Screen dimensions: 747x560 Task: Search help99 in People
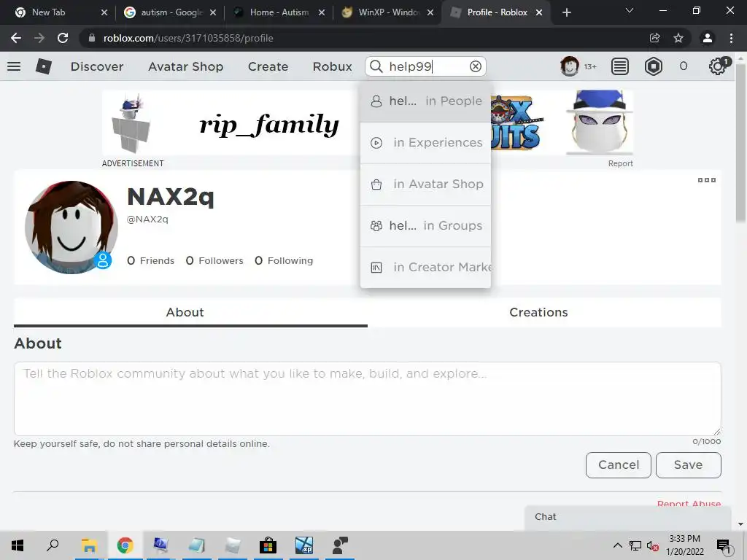click(425, 101)
